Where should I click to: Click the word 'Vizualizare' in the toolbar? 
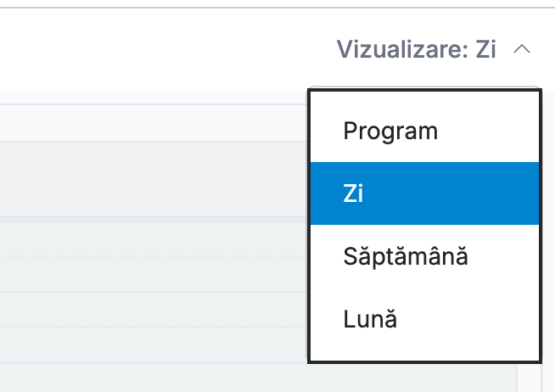pyautogui.click(x=399, y=49)
